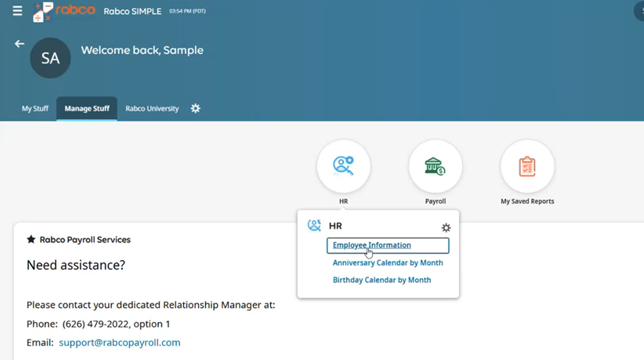Click the phone number (626) 479-2022 text

click(96, 324)
